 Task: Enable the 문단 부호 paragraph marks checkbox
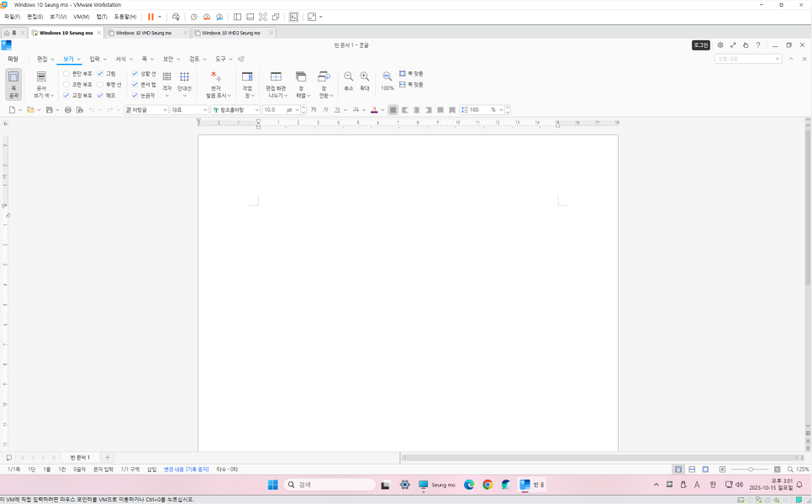click(65, 74)
